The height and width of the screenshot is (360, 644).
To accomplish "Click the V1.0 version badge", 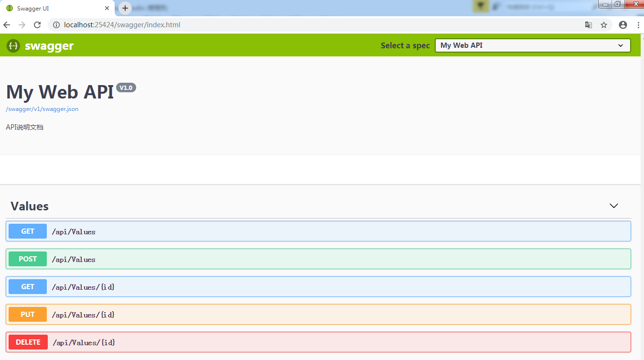I will click(x=126, y=87).
